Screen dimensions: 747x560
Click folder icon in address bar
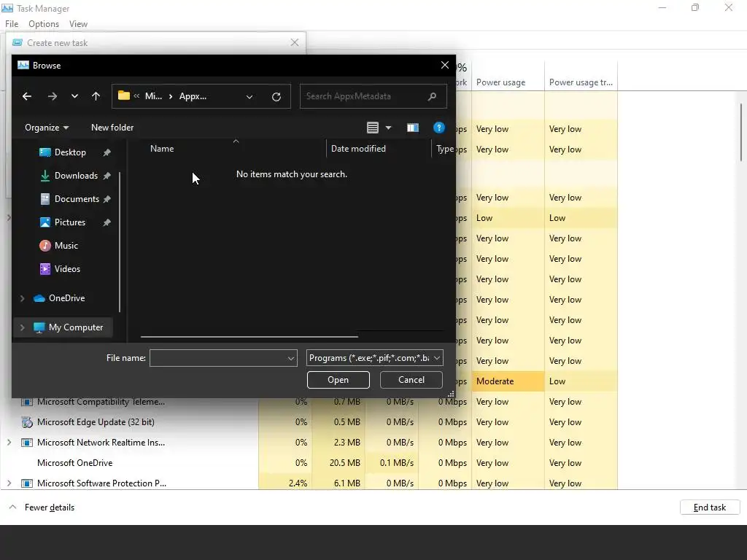pos(124,96)
